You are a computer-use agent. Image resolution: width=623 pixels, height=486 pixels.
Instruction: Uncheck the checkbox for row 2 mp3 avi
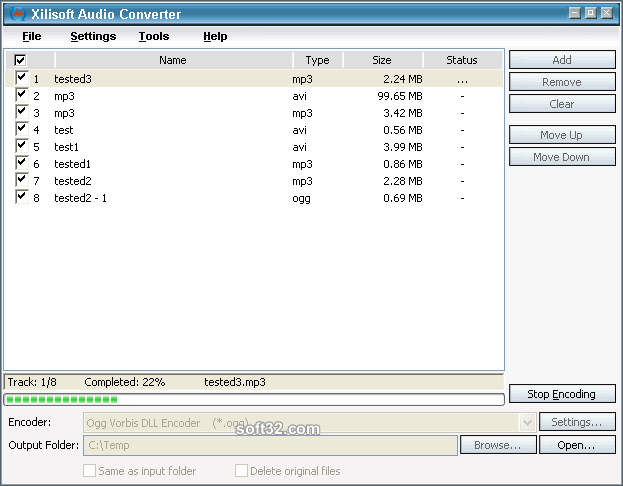pyautogui.click(x=22, y=95)
